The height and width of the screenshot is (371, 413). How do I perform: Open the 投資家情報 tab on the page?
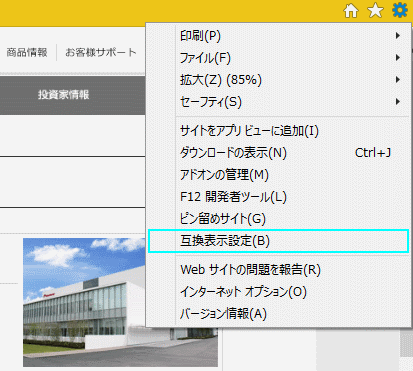point(63,95)
